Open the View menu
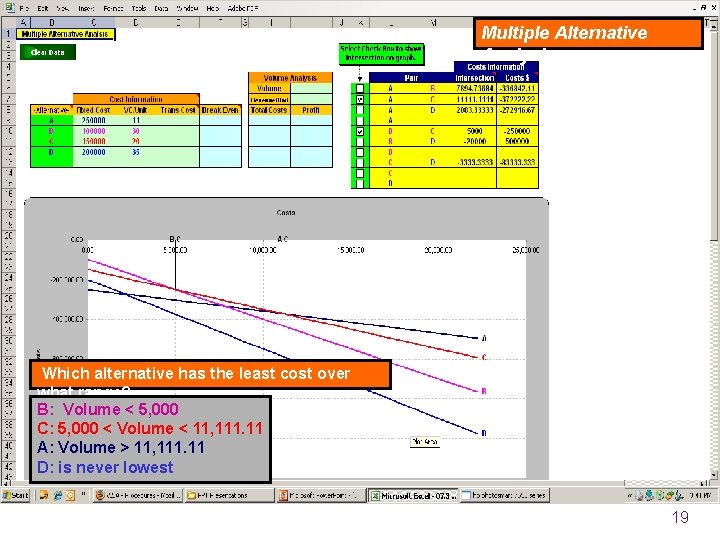This screenshot has width=720, height=540. tap(63, 8)
